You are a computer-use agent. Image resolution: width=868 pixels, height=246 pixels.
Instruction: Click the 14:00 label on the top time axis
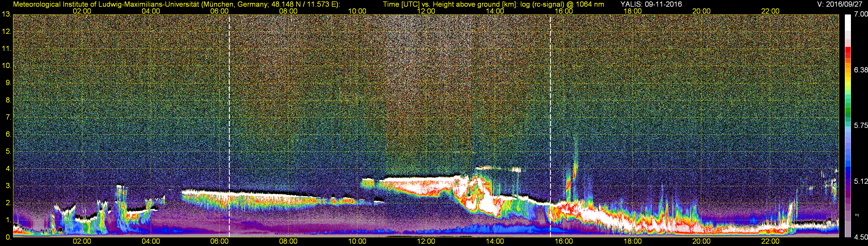(x=495, y=11)
